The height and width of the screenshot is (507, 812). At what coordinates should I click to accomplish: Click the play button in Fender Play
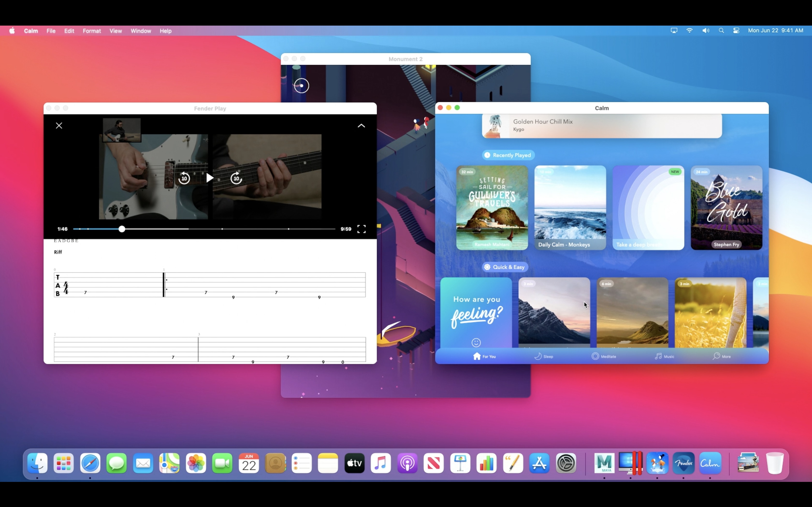tap(210, 178)
